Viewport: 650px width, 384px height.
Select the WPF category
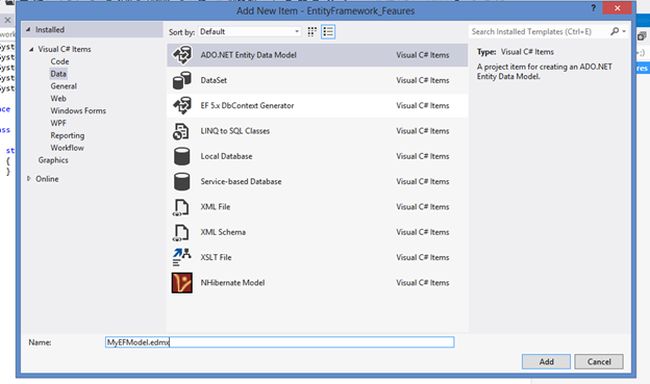pos(58,123)
